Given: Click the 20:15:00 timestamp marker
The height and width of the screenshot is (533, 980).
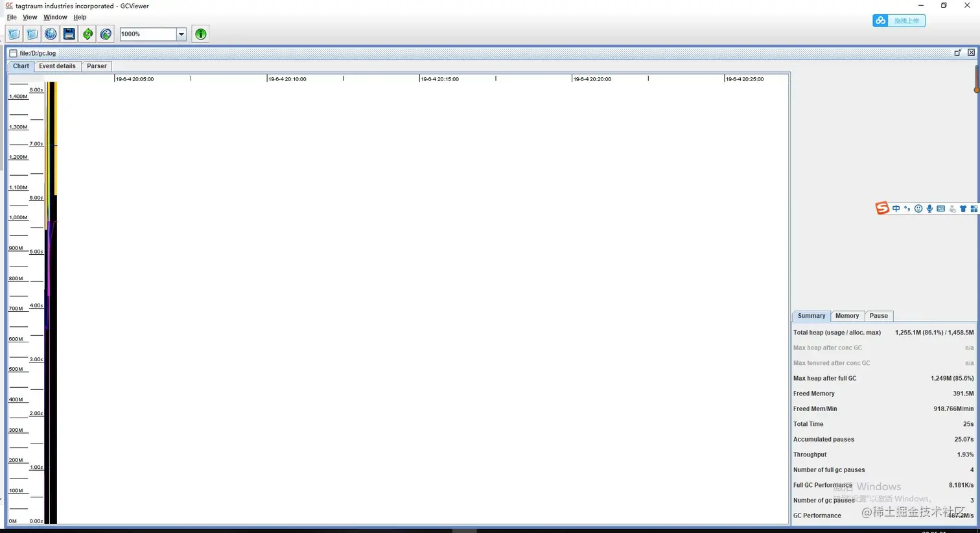Looking at the screenshot, I should click(439, 79).
